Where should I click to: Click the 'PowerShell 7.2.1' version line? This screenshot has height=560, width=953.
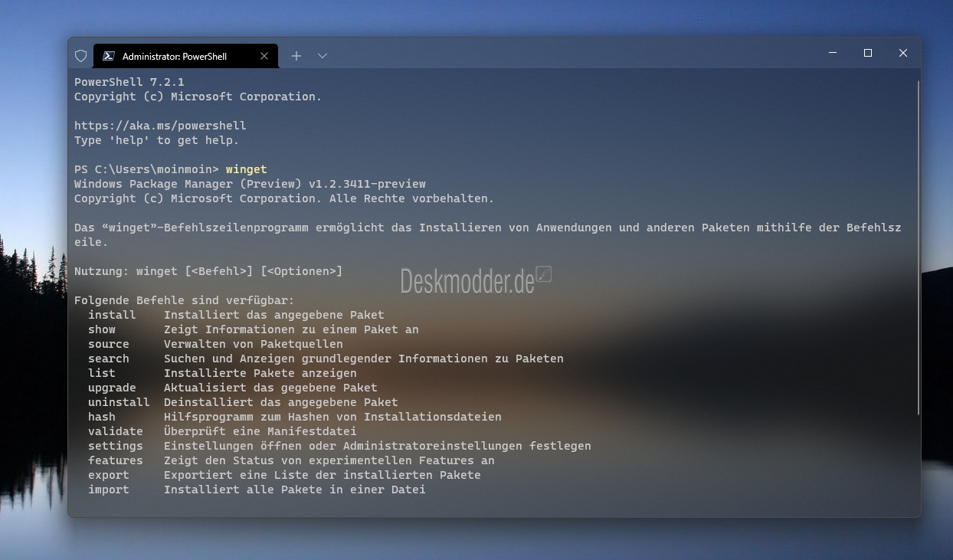pos(129,82)
